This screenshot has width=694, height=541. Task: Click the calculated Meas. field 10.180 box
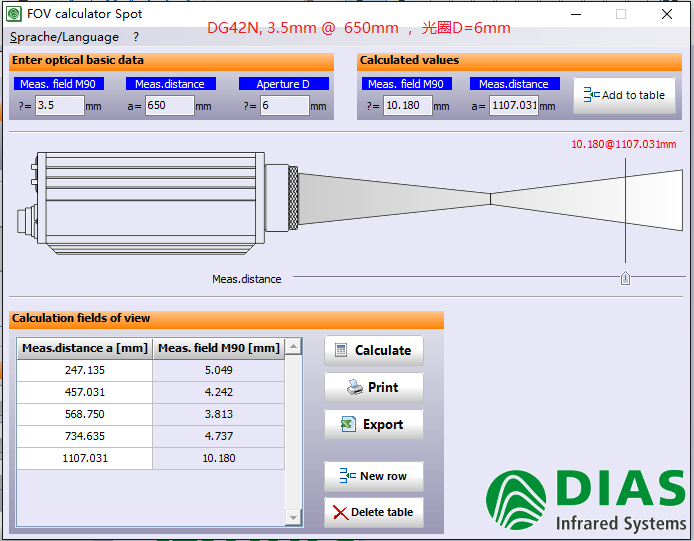407,105
